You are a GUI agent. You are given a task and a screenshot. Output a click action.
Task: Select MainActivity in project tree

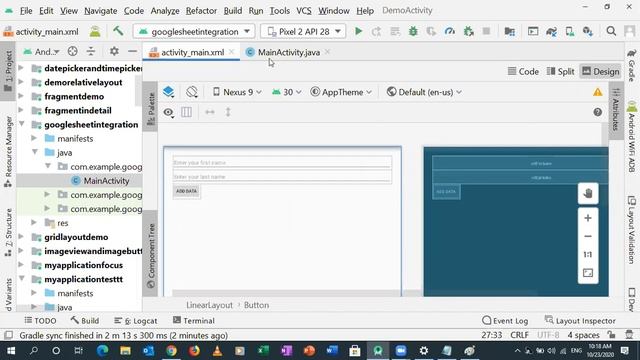[x=106, y=180]
